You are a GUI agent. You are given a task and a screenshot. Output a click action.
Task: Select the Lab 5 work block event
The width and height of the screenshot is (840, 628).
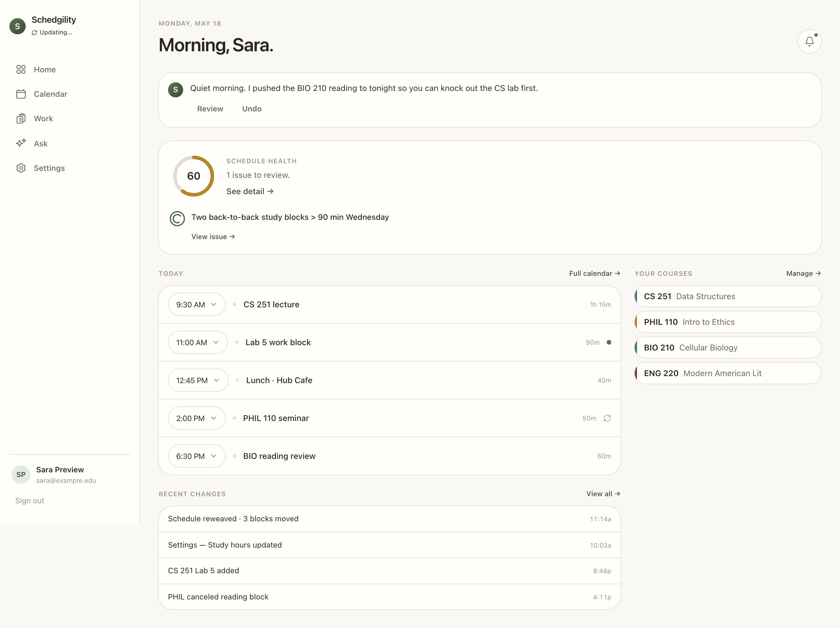click(390, 343)
